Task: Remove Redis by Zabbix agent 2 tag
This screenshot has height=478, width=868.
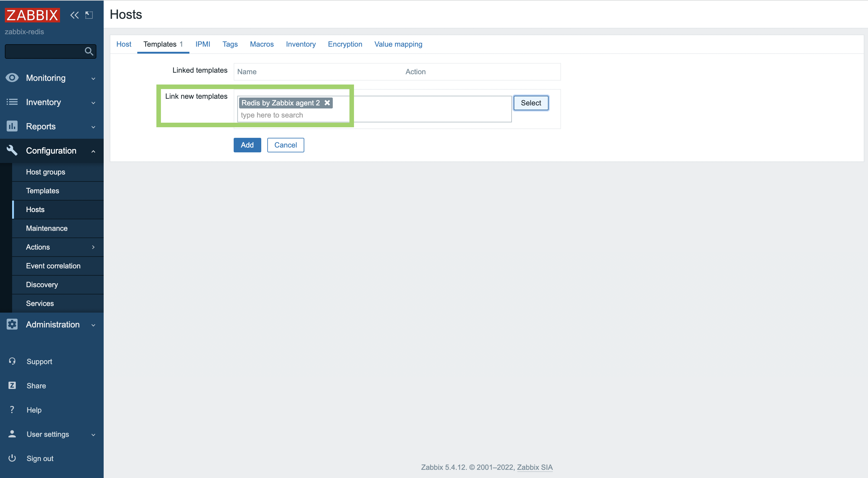Action: [x=327, y=103]
